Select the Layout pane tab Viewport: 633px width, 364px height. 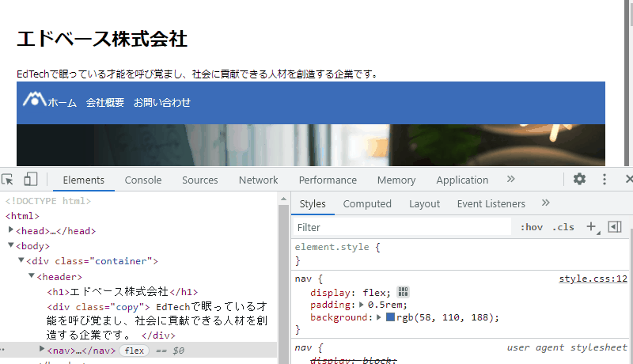424,204
